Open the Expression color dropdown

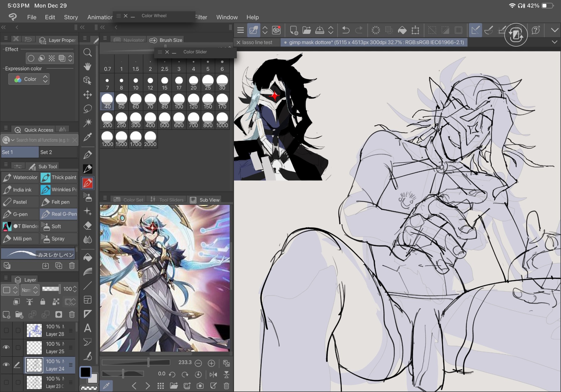pyautogui.click(x=29, y=79)
